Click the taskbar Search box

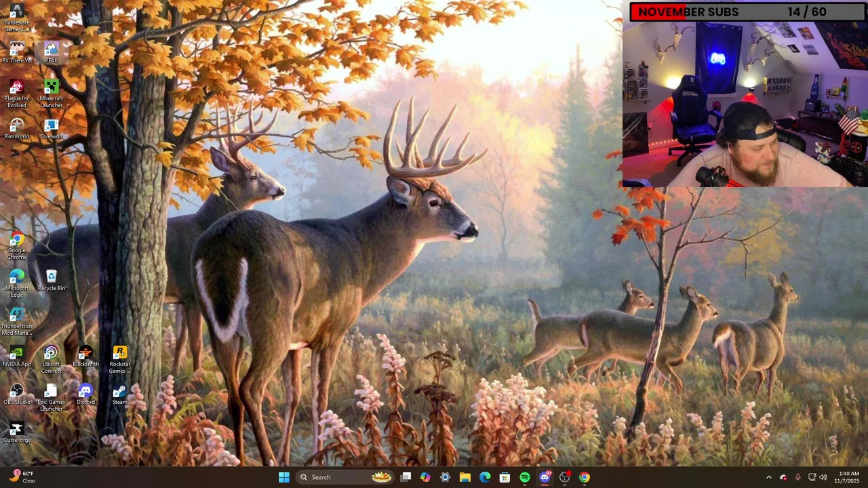click(x=345, y=477)
